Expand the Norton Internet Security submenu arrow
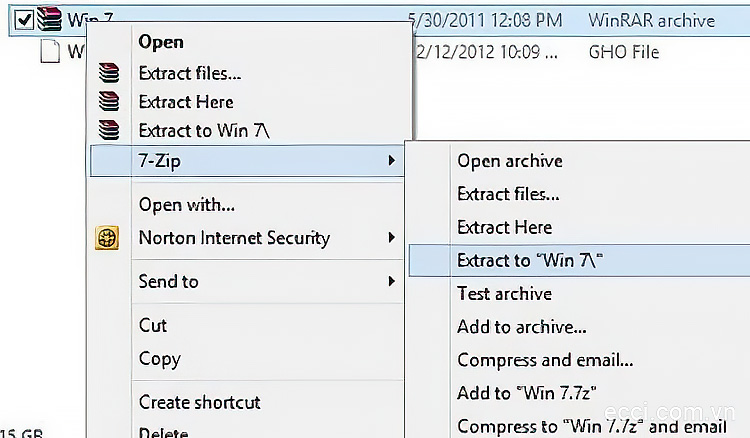The image size is (750, 438). point(392,237)
